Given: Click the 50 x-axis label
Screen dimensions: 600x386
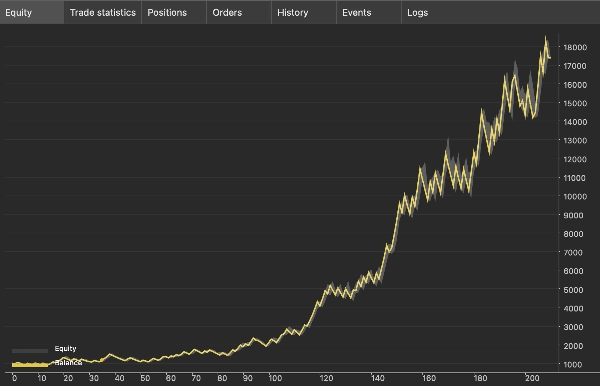Looking at the screenshot, I should point(145,378).
